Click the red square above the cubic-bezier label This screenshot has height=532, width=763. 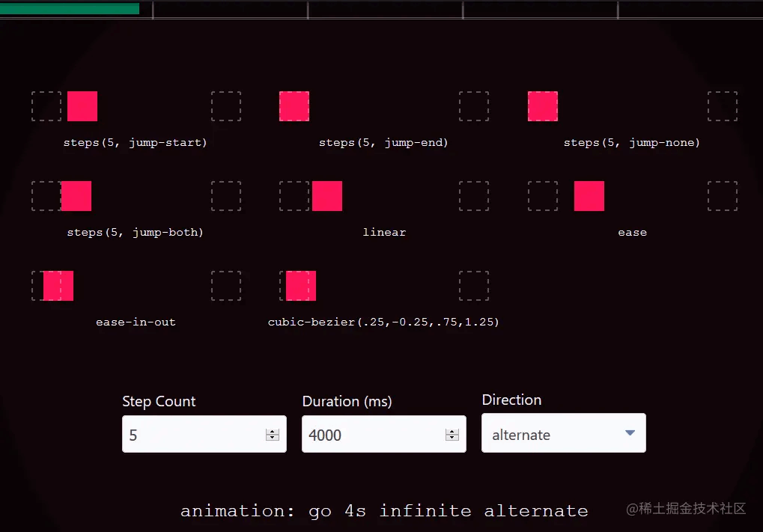[301, 286]
